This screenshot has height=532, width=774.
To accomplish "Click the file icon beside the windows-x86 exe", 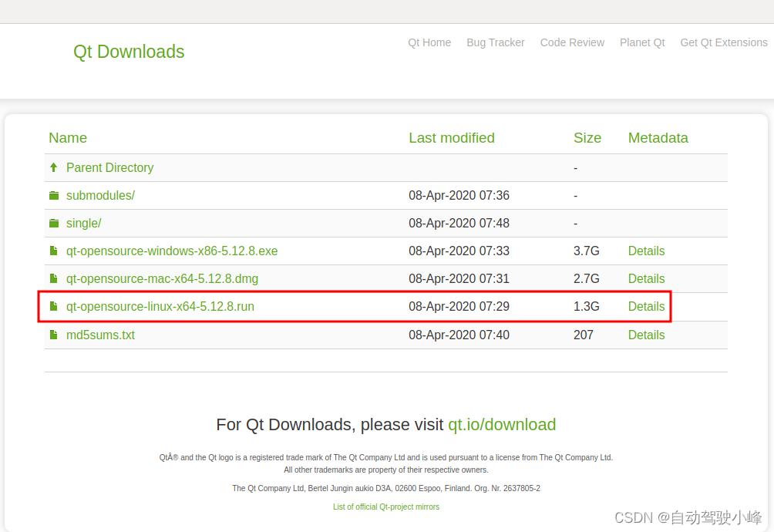I will tap(54, 251).
